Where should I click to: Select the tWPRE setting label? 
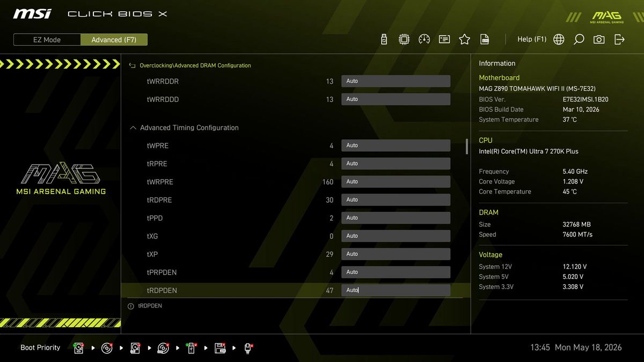(158, 146)
